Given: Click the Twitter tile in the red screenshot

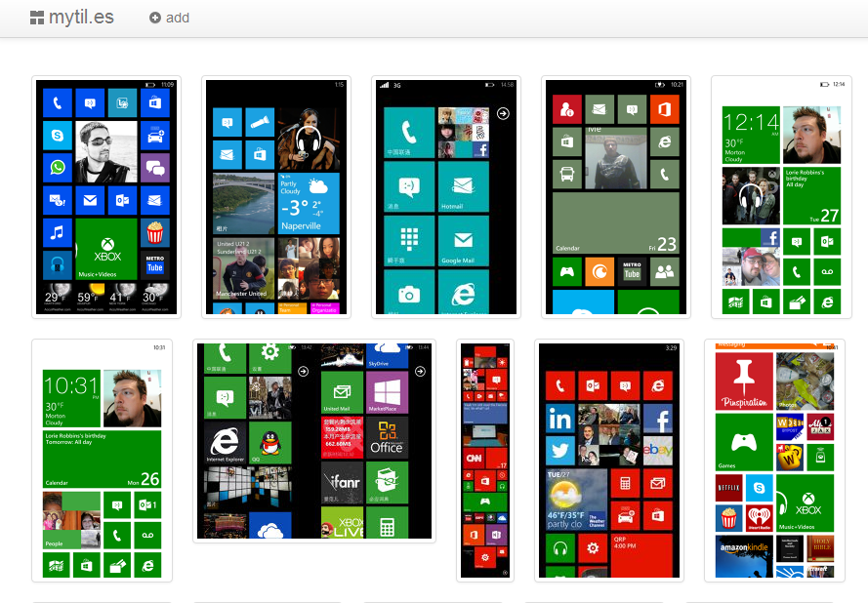Looking at the screenshot, I should (560, 451).
